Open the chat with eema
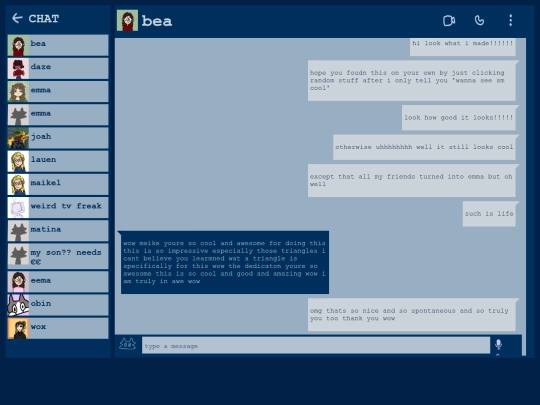This screenshot has width=540, height=405. click(x=58, y=282)
